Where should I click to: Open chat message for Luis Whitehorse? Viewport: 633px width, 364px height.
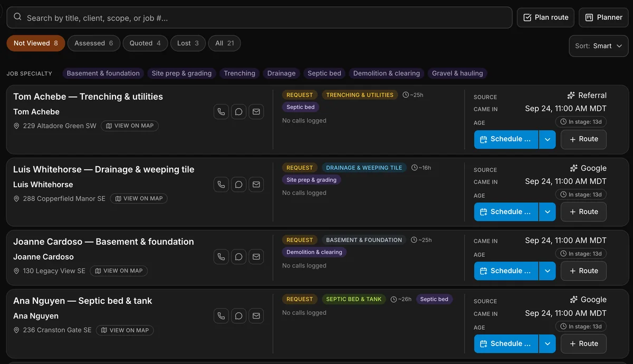tap(239, 185)
